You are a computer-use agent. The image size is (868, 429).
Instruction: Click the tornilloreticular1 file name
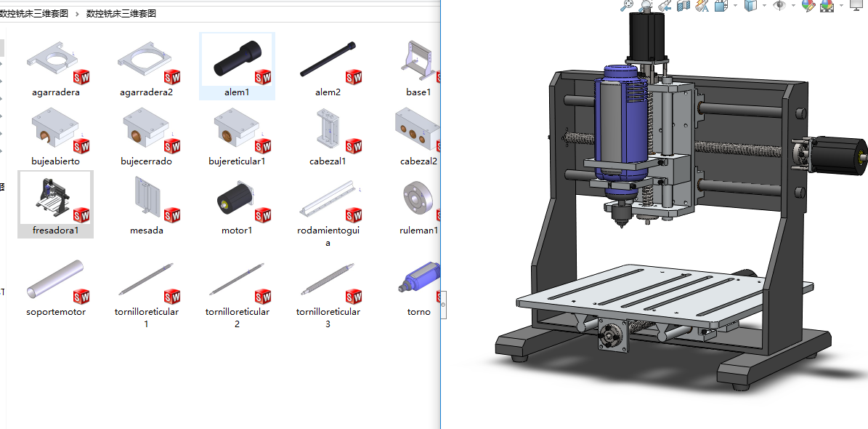tap(146, 318)
